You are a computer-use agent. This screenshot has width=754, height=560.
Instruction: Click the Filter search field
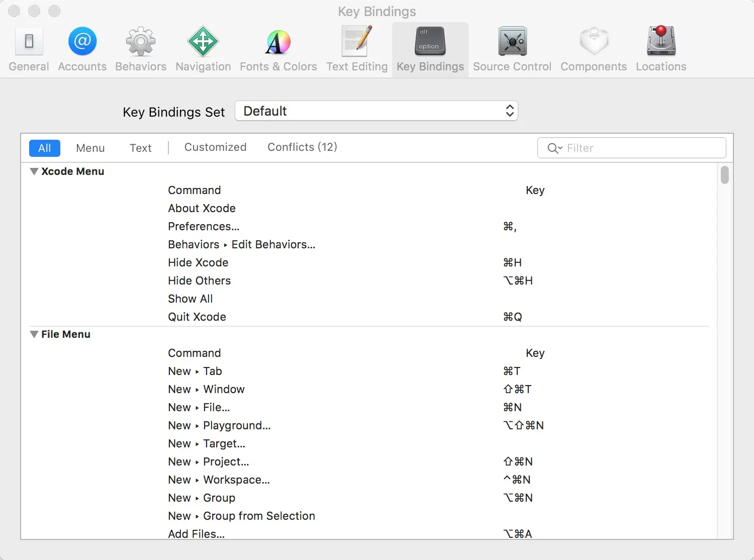632,148
